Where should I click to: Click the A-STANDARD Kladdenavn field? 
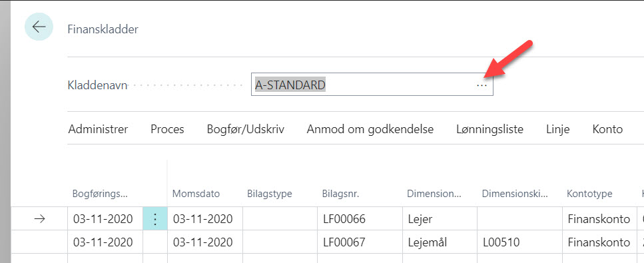pyautogui.click(x=372, y=85)
